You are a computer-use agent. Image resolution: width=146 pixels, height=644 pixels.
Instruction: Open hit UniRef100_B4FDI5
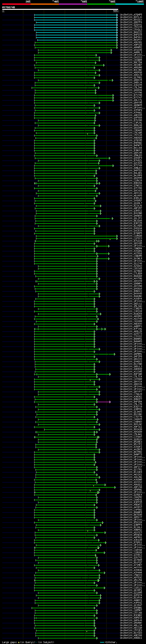coord(131,35)
